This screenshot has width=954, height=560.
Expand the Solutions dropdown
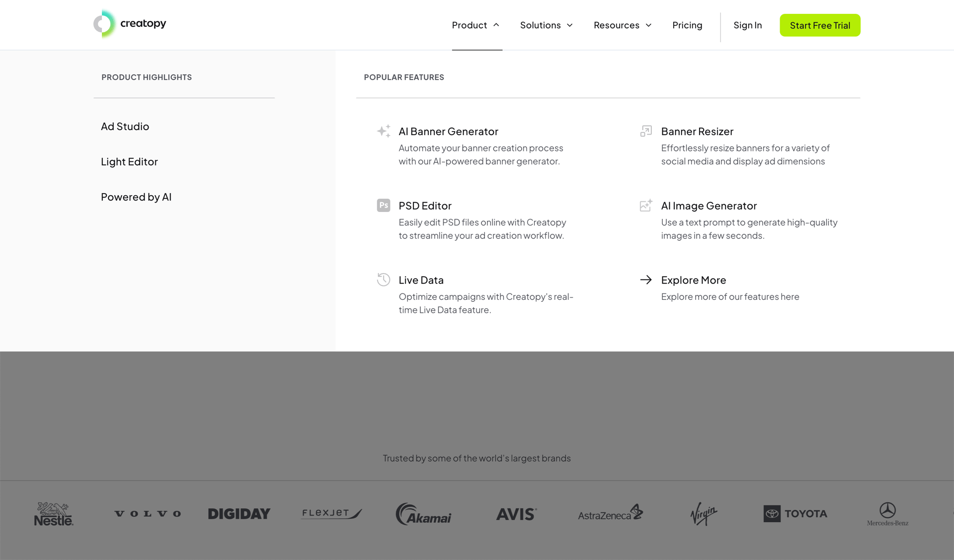point(546,25)
